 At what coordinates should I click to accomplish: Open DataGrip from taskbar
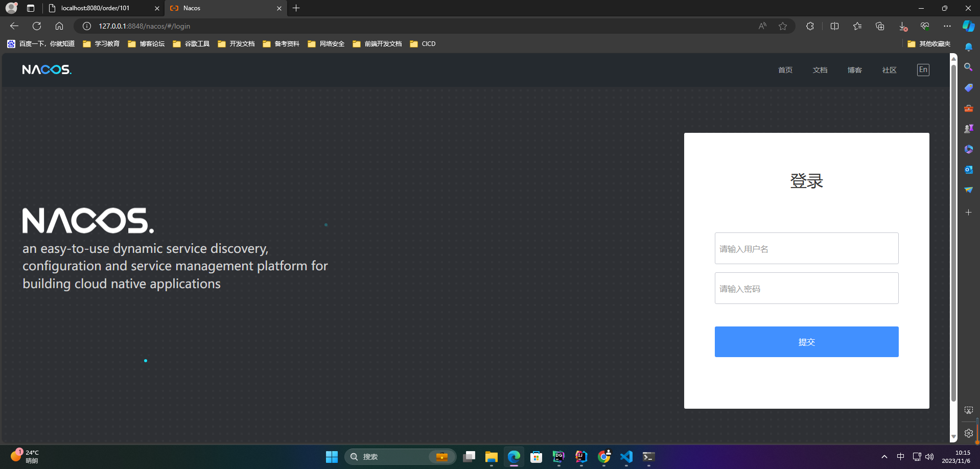pos(558,457)
